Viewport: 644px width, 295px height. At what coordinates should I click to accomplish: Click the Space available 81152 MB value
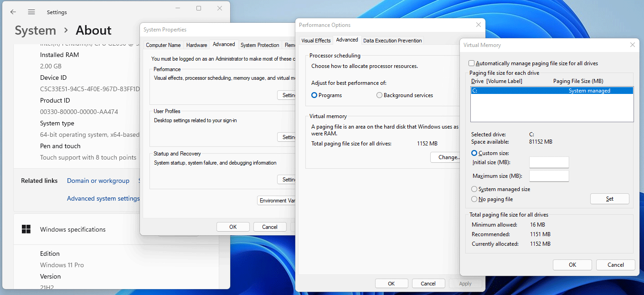coord(541,142)
